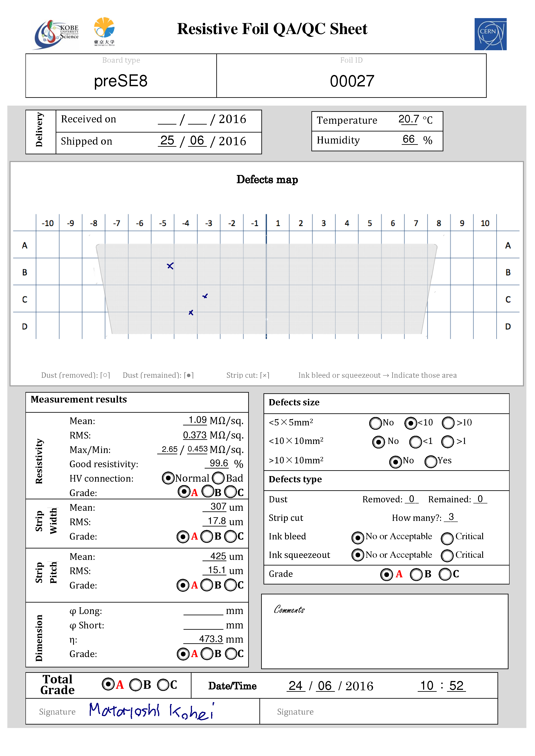Click the Board type field preSE8
This screenshot has height=756, width=535.
[121, 81]
